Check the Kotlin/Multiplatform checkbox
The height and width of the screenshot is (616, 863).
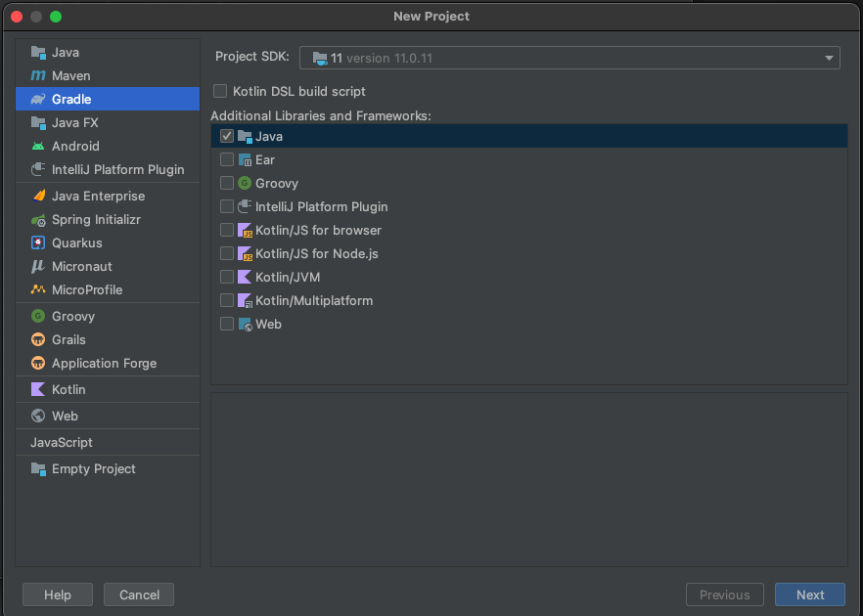coord(227,301)
